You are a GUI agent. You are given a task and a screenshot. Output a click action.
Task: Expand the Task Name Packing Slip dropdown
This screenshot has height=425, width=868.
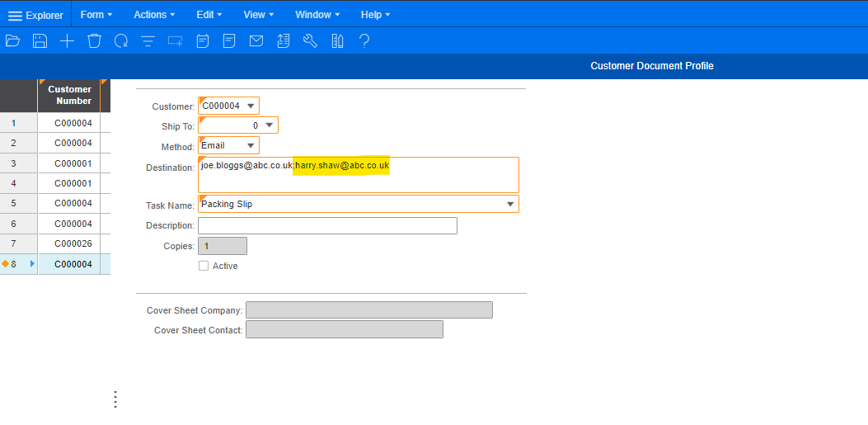510,204
